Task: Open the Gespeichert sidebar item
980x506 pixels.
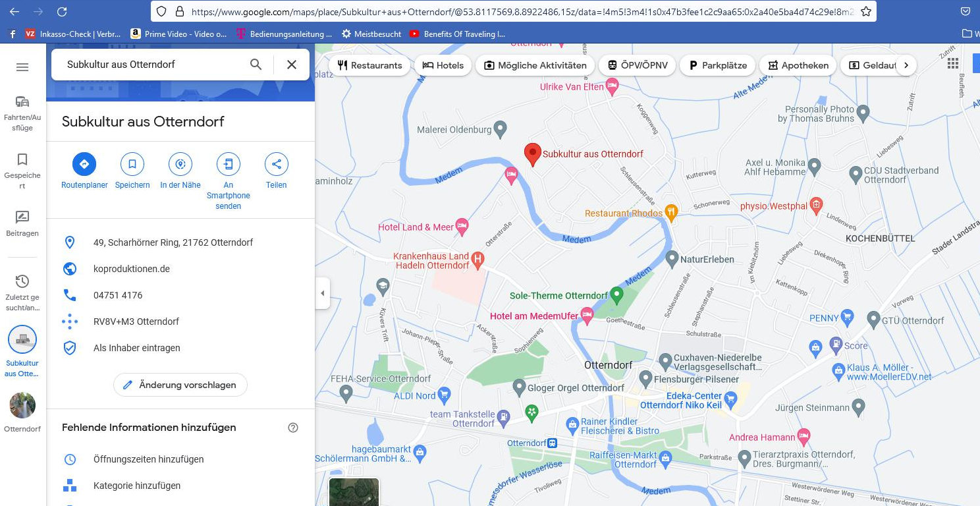Action: 22,171
